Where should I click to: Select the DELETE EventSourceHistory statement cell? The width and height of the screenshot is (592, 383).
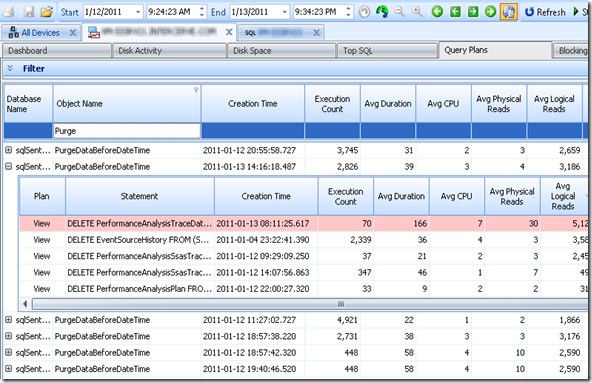[140, 240]
